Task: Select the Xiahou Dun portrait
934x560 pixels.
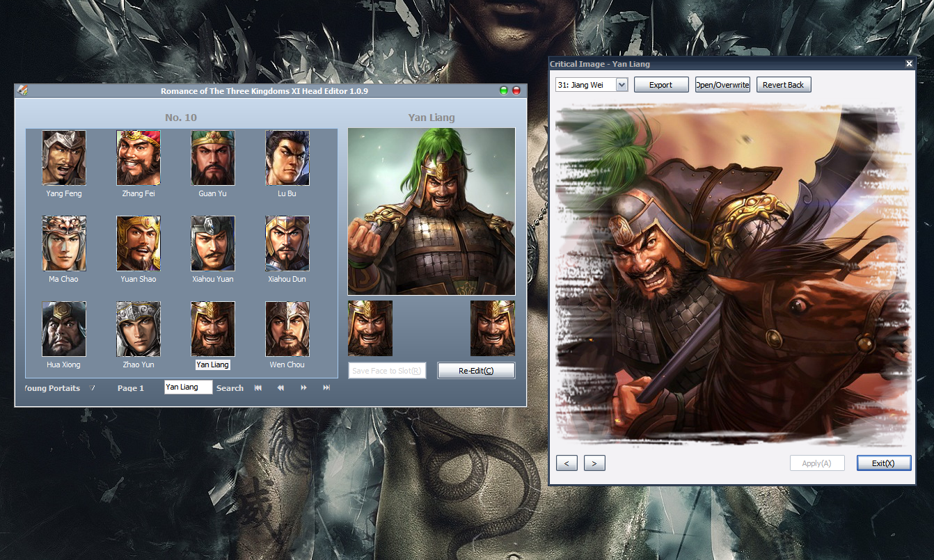Action: (287, 243)
